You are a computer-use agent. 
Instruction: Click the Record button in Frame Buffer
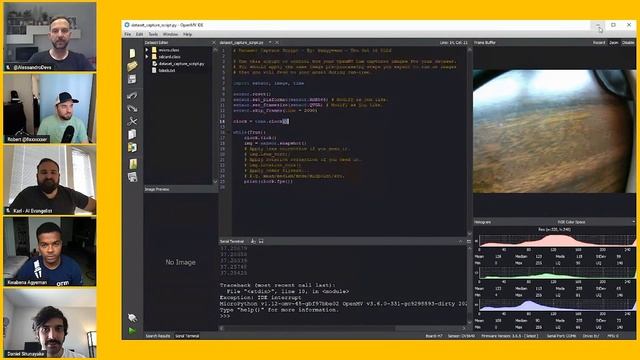(x=599, y=42)
